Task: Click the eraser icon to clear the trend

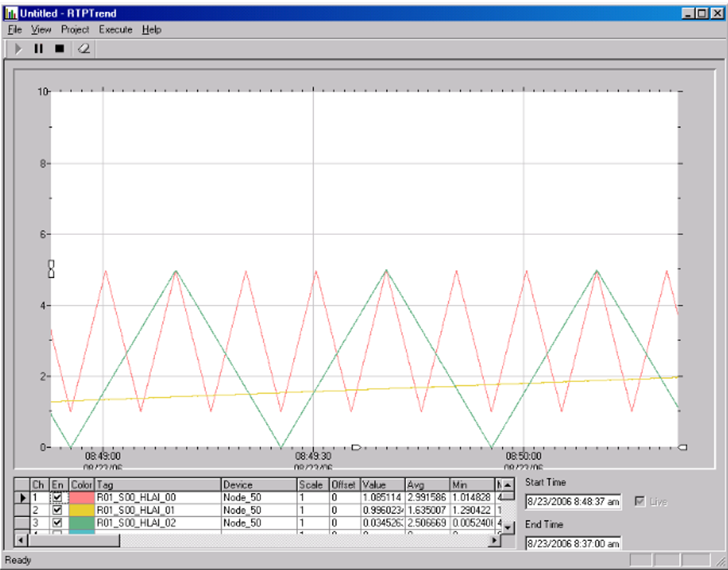Action: (x=83, y=48)
